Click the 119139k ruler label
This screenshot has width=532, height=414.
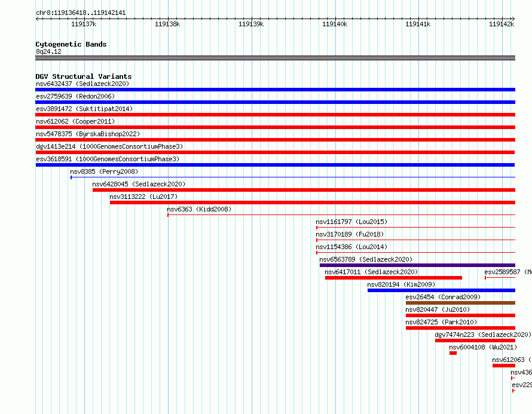[251, 24]
